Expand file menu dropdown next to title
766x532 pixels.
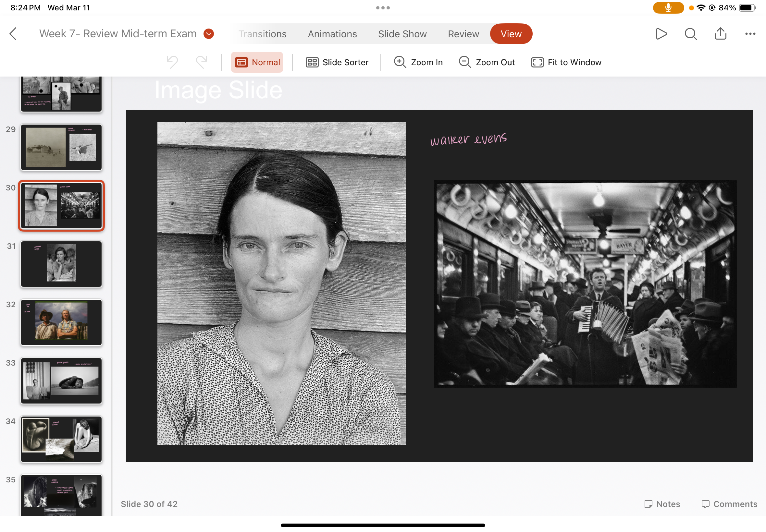coord(209,34)
